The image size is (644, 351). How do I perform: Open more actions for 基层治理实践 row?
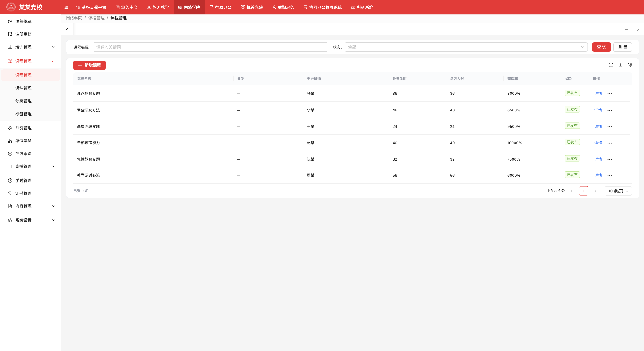click(x=610, y=127)
